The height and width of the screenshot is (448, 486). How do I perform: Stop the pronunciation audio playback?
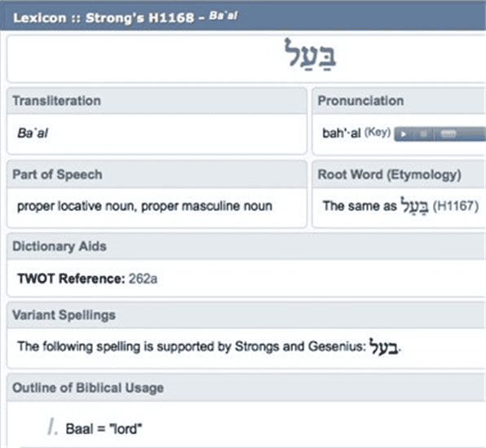pos(423,134)
